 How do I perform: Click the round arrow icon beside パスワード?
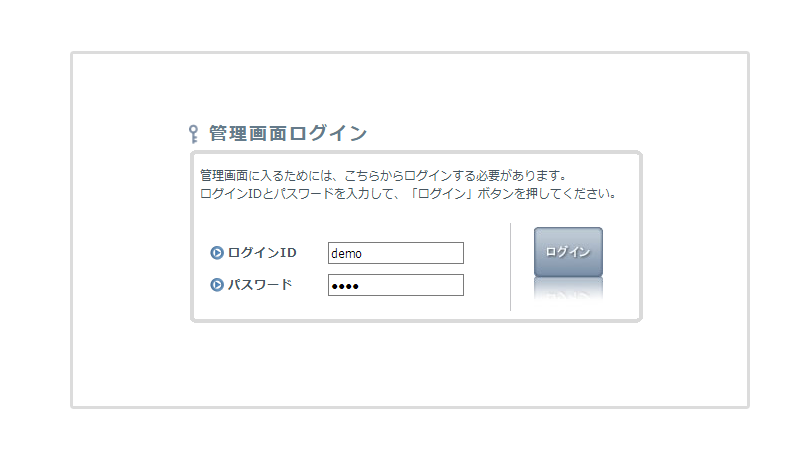pyautogui.click(x=217, y=285)
